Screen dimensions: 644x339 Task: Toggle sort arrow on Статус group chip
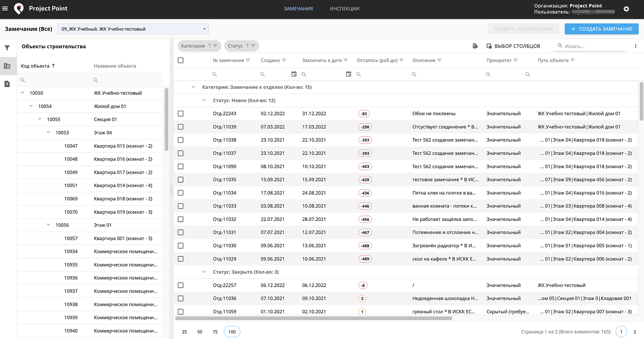click(x=248, y=46)
